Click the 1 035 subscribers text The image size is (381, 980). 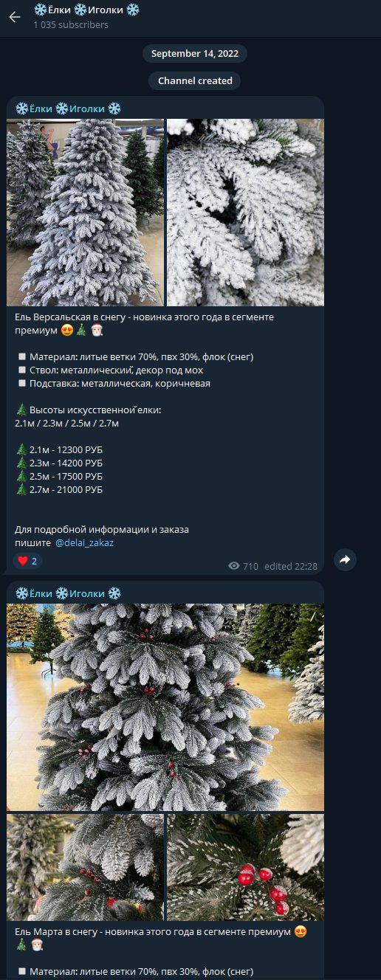(x=71, y=25)
